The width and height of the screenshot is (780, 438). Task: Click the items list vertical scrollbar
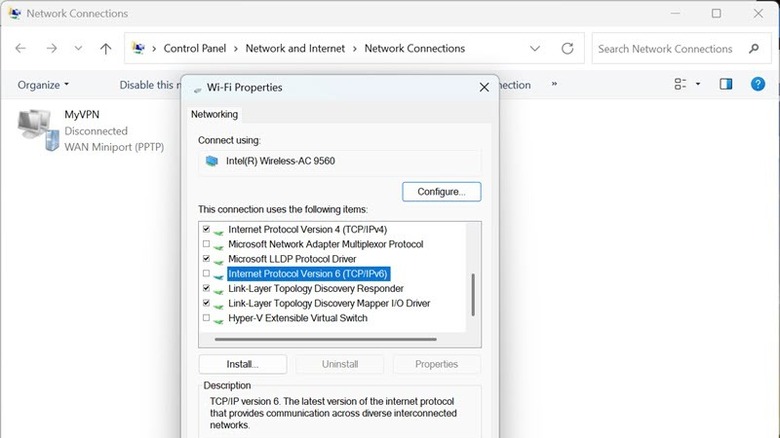point(473,295)
